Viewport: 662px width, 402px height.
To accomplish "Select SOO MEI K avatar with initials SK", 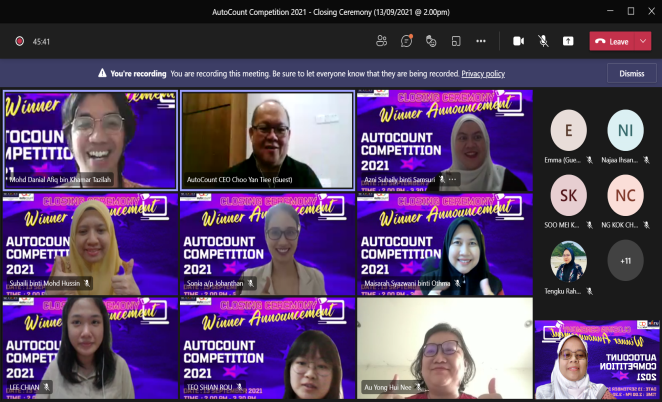I will [x=568, y=196].
